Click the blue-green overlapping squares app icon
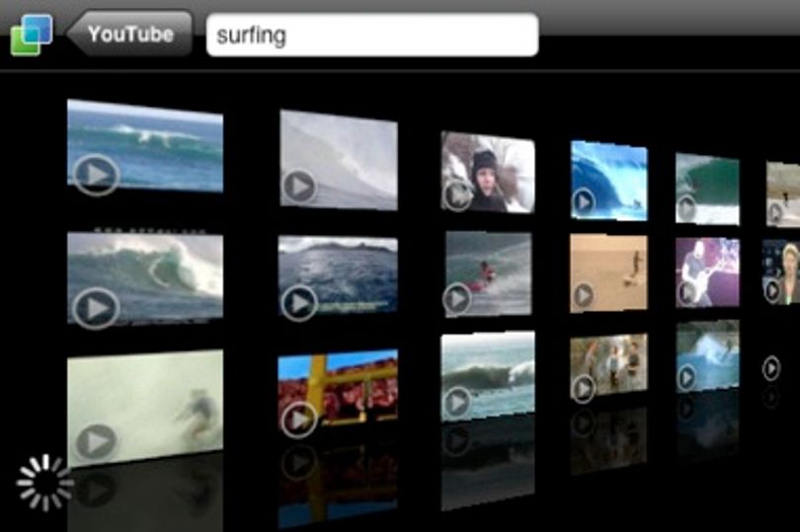 click(x=32, y=35)
